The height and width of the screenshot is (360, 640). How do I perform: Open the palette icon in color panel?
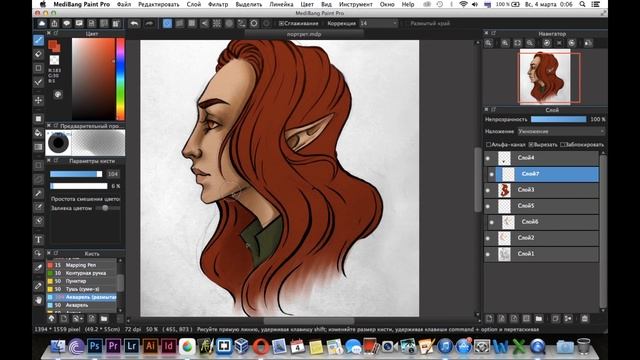58,95
